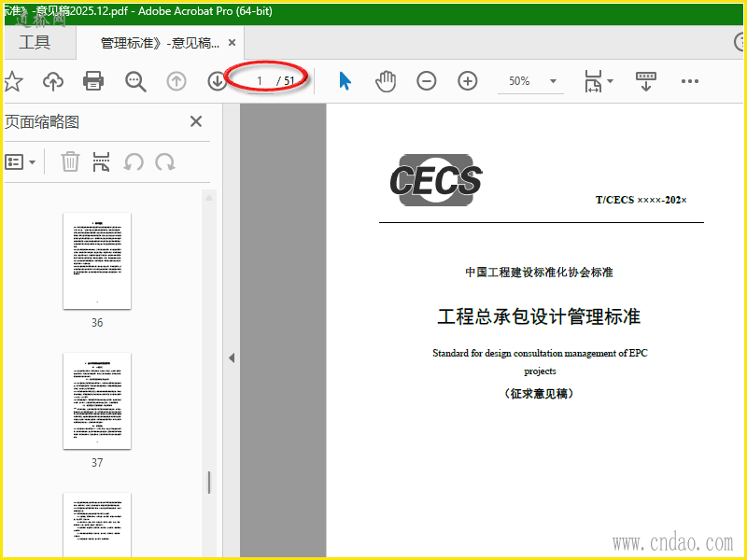Click the total page count / 51
The width and height of the screenshot is (747, 560).
286,81
